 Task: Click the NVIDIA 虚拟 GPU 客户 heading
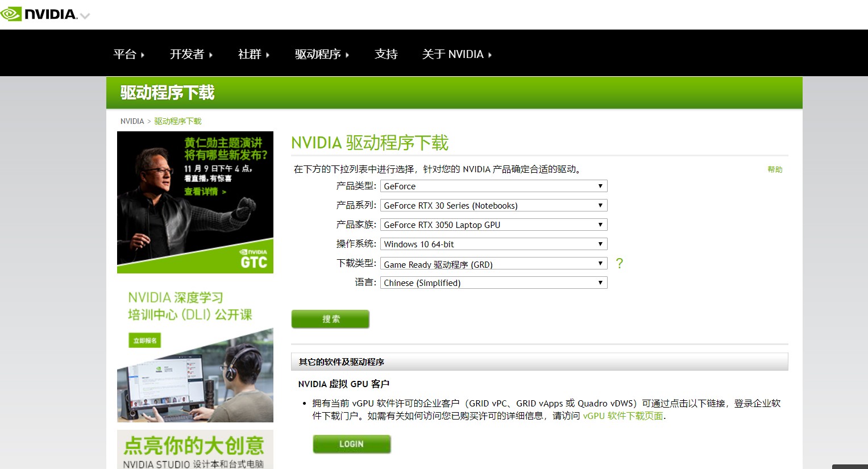(x=343, y=384)
